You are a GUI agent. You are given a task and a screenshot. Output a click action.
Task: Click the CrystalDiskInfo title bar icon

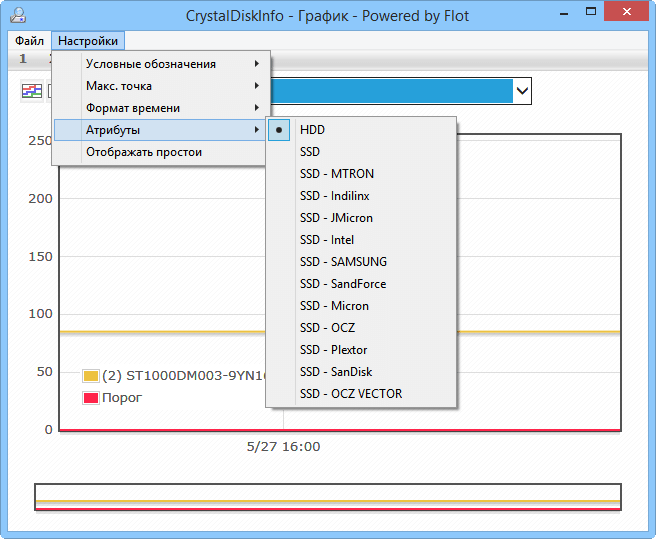pyautogui.click(x=18, y=15)
